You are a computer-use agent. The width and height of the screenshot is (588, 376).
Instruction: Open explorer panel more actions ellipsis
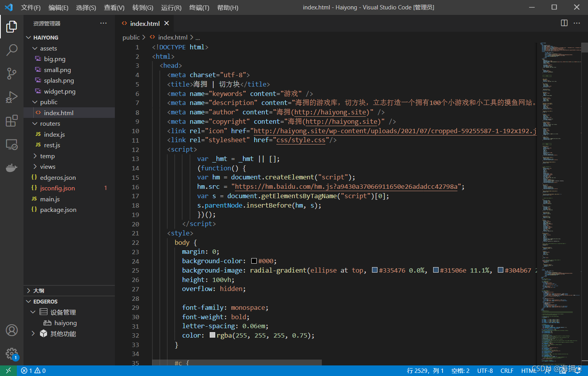[103, 23]
